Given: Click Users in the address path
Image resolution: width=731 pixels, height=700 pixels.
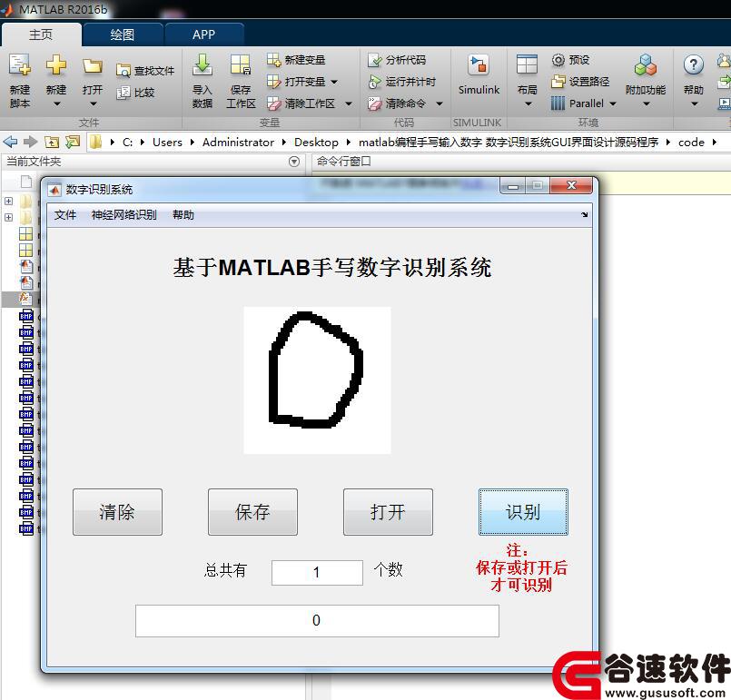Looking at the screenshot, I should [167, 143].
